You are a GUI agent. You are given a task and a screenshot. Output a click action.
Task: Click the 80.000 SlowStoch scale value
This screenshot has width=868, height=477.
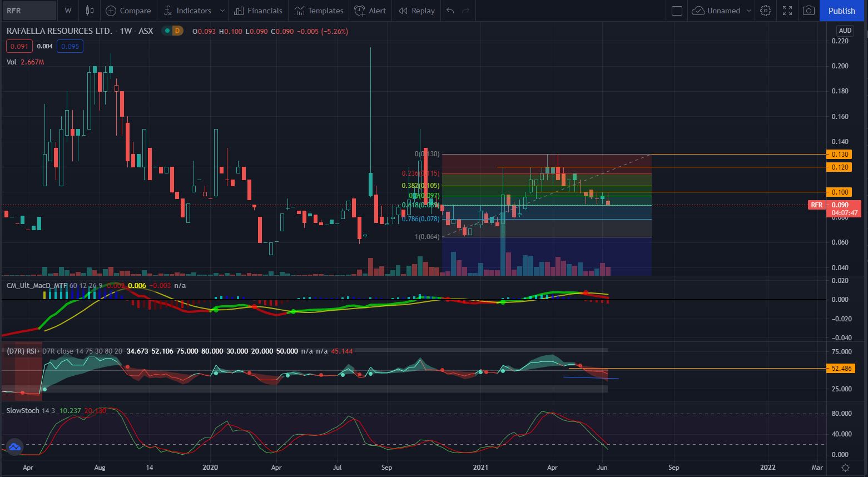pyautogui.click(x=841, y=414)
